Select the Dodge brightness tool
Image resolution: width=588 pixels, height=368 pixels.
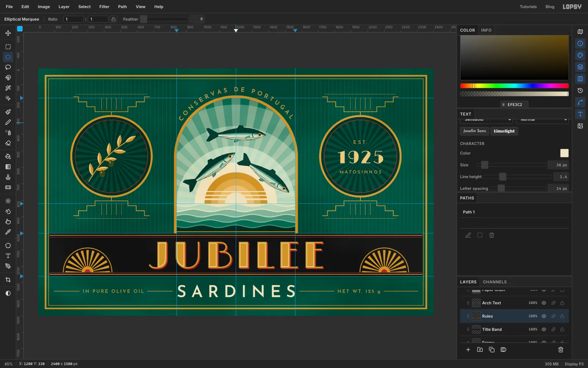click(8, 201)
